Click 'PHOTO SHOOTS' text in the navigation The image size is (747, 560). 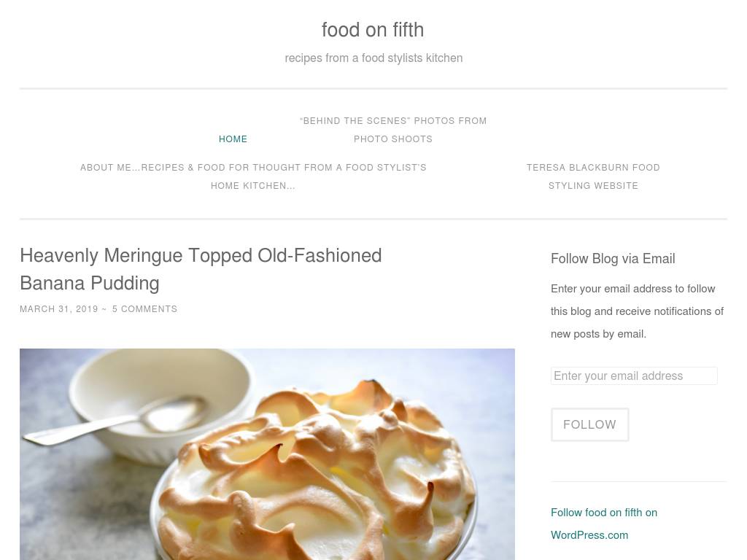(x=393, y=139)
